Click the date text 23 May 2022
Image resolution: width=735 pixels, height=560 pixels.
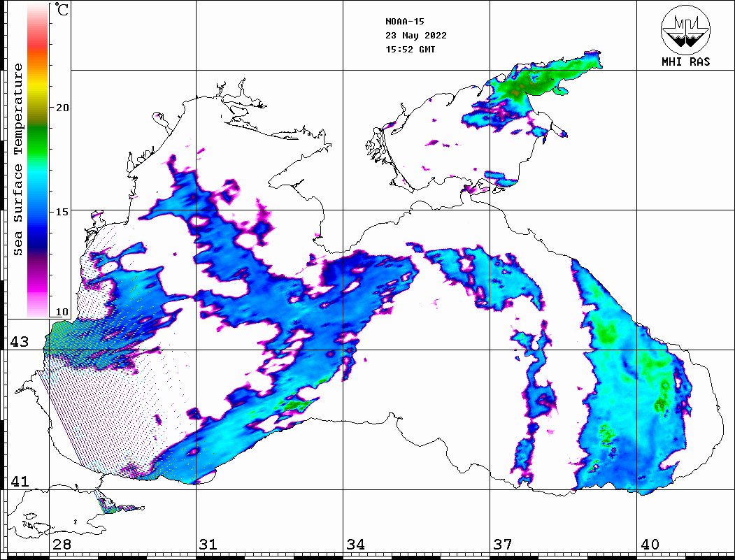(x=416, y=36)
